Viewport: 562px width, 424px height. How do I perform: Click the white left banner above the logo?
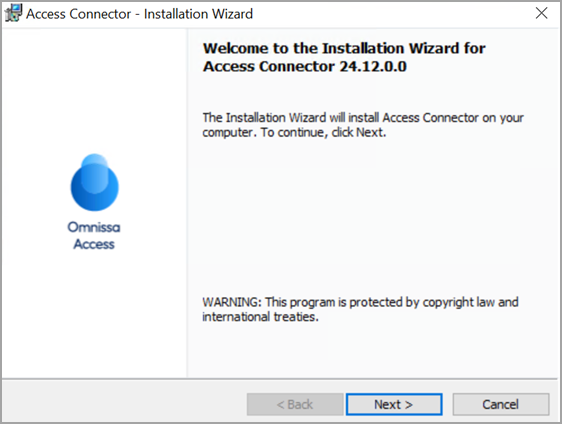94,90
